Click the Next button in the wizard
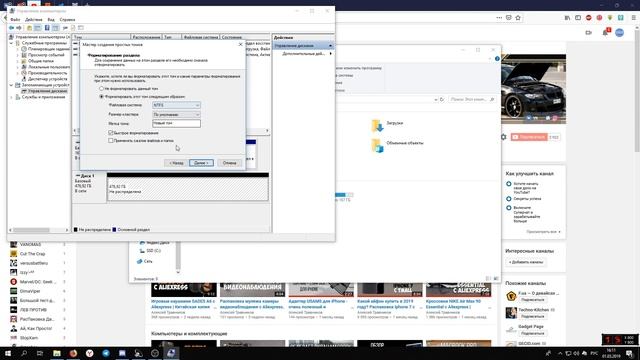Image resolution: width=640 pixels, height=360 pixels. (x=201, y=163)
